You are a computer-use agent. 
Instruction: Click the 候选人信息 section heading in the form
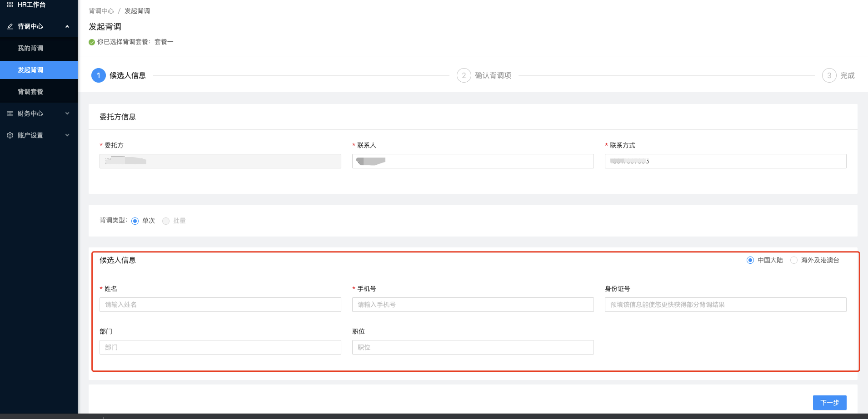coord(118,261)
